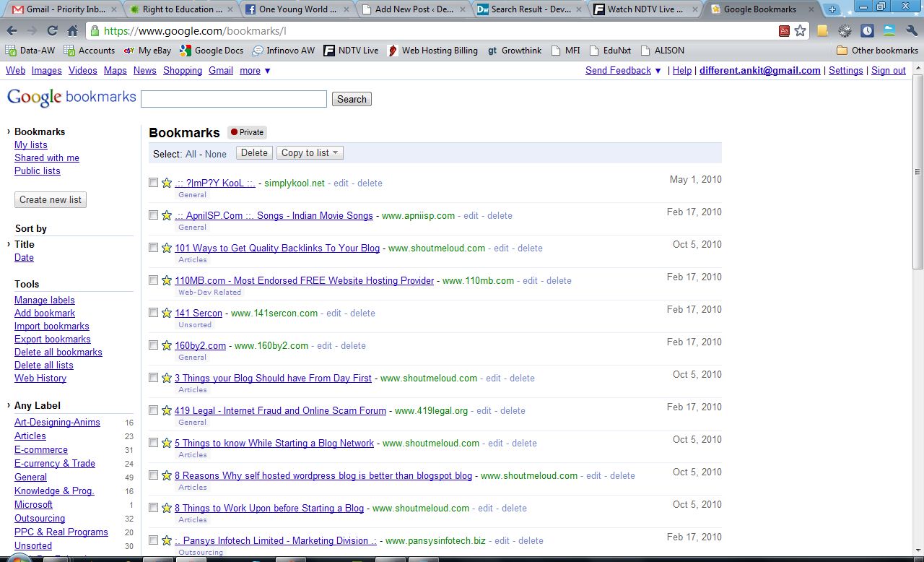Tick the checkbox for 3 Things your Blog bookmark
Screen dimensions: 924x562
pyautogui.click(x=153, y=378)
